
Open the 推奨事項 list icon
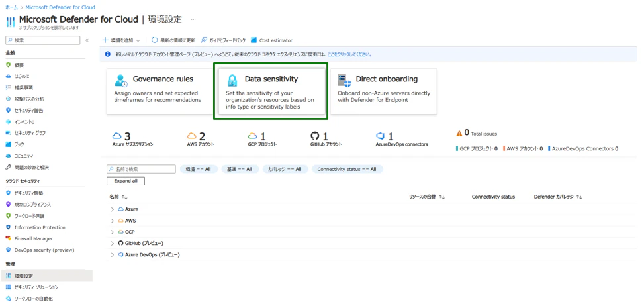(x=8, y=87)
